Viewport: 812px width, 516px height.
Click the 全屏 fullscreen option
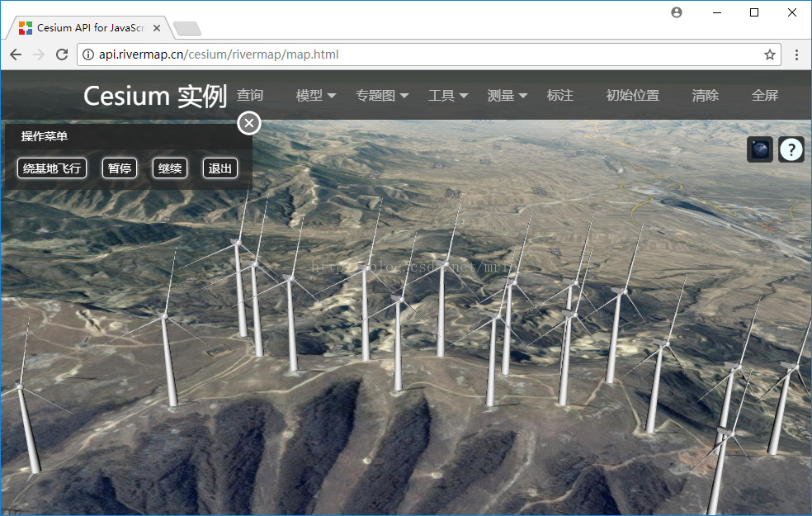(764, 96)
